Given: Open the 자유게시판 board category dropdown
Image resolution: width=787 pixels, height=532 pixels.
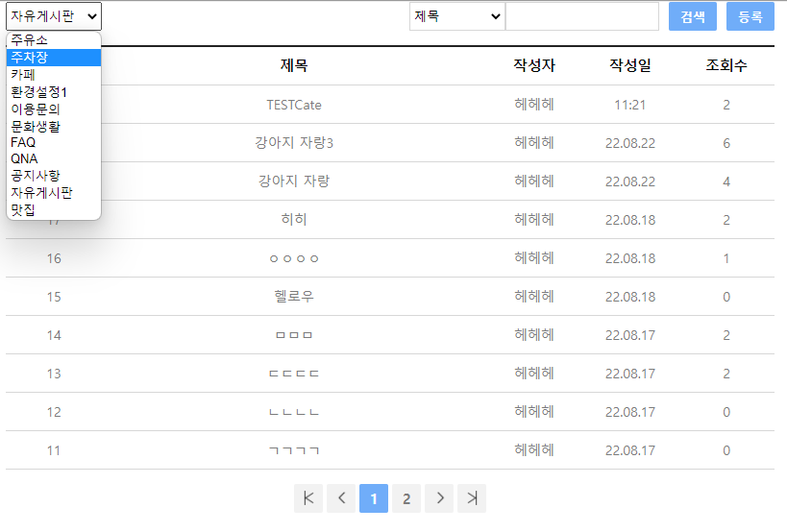Looking at the screenshot, I should pyautogui.click(x=54, y=16).
